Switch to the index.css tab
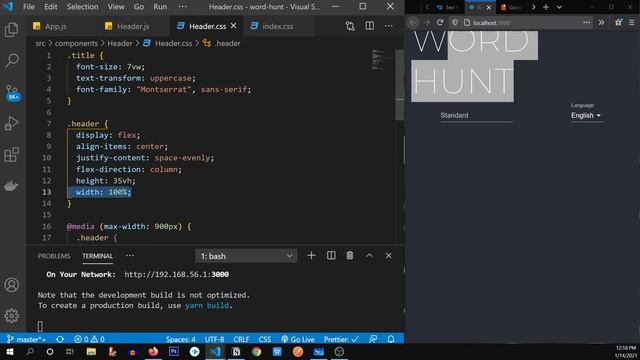640x360 pixels. [278, 26]
